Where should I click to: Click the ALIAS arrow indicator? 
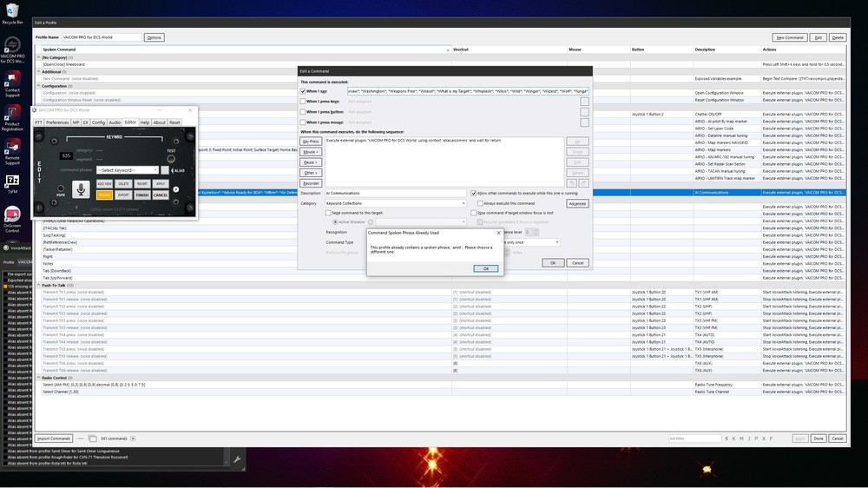[171, 171]
